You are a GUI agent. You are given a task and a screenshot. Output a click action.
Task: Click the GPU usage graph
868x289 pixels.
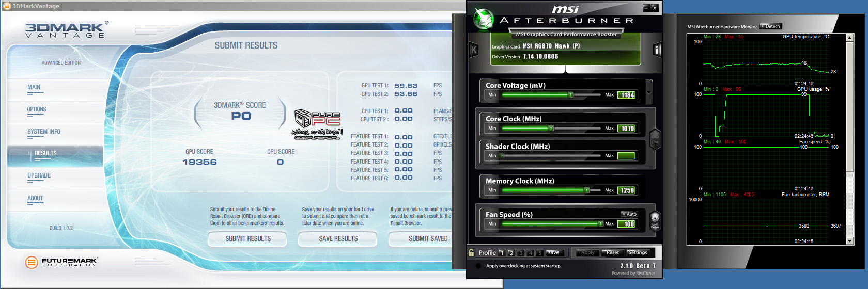(766, 115)
